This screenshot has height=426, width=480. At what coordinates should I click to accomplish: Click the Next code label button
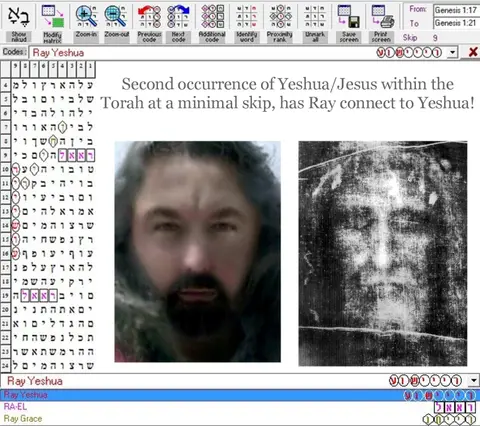click(178, 37)
